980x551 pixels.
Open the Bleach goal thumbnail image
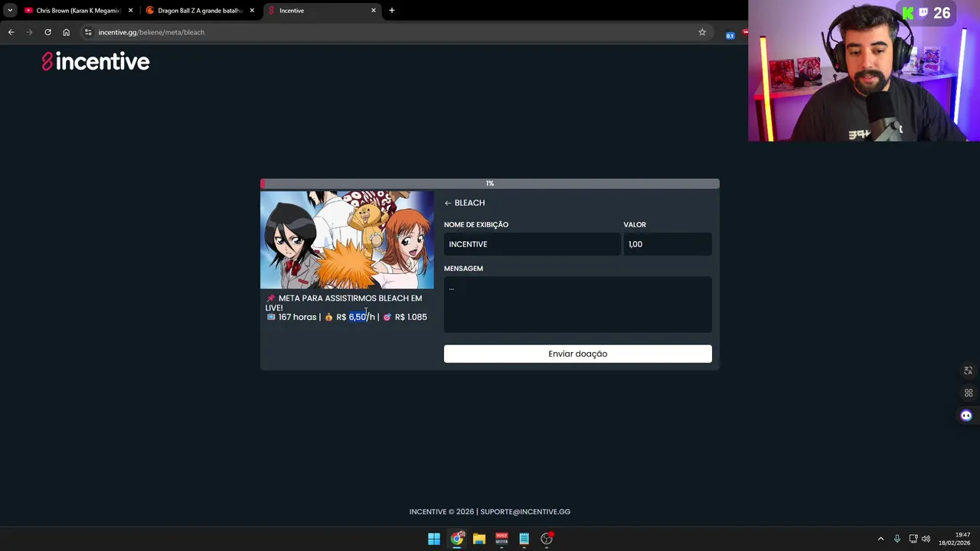(x=347, y=240)
